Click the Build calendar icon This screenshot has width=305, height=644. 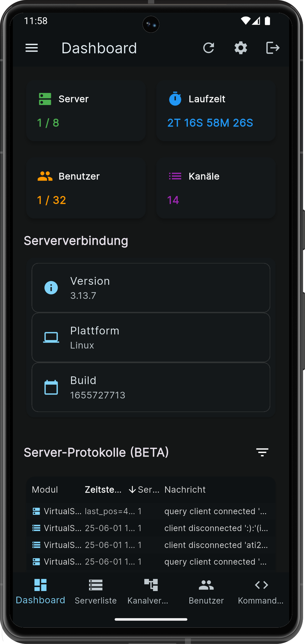[51, 387]
